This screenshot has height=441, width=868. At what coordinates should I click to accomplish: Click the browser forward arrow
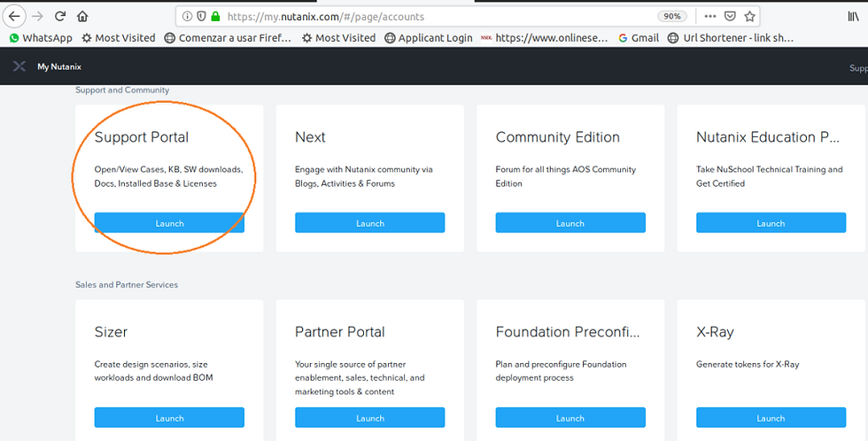click(x=37, y=16)
